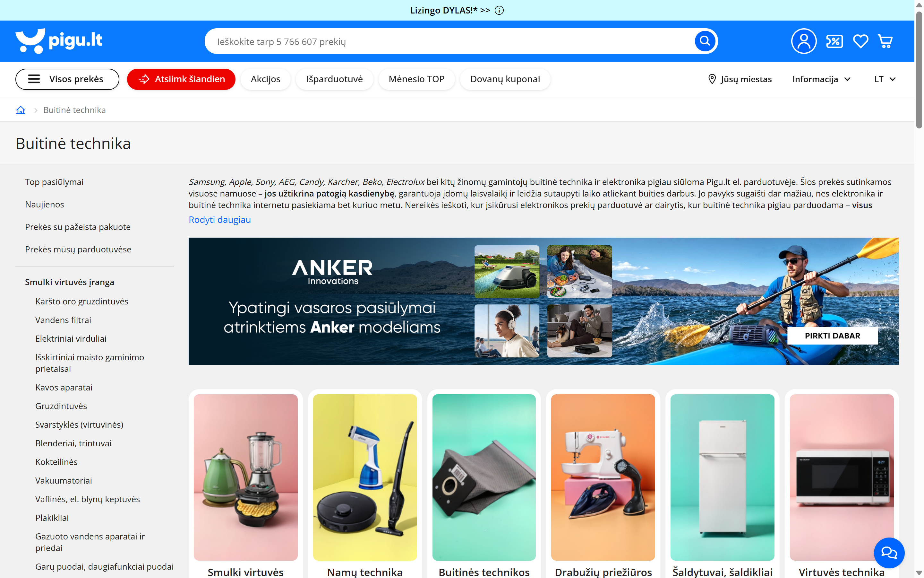Open the discount percent ticket icon
Image resolution: width=924 pixels, height=578 pixels.
coord(834,41)
